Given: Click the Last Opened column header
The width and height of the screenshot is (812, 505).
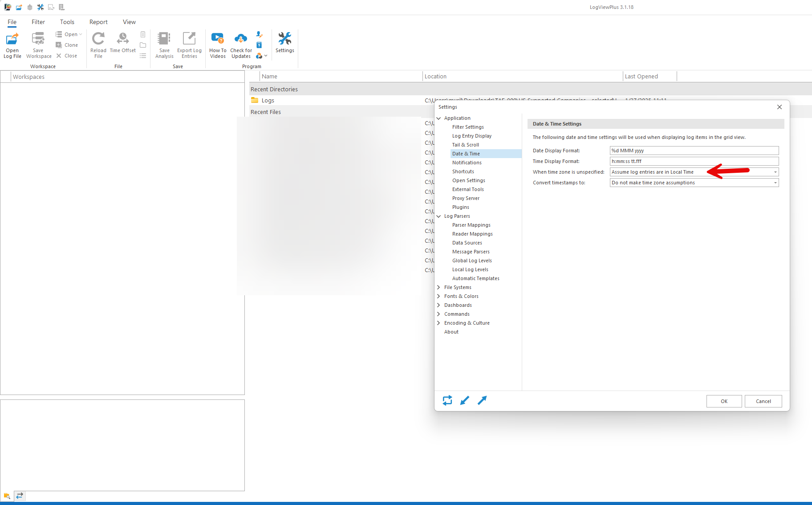Looking at the screenshot, I should tap(650, 76).
